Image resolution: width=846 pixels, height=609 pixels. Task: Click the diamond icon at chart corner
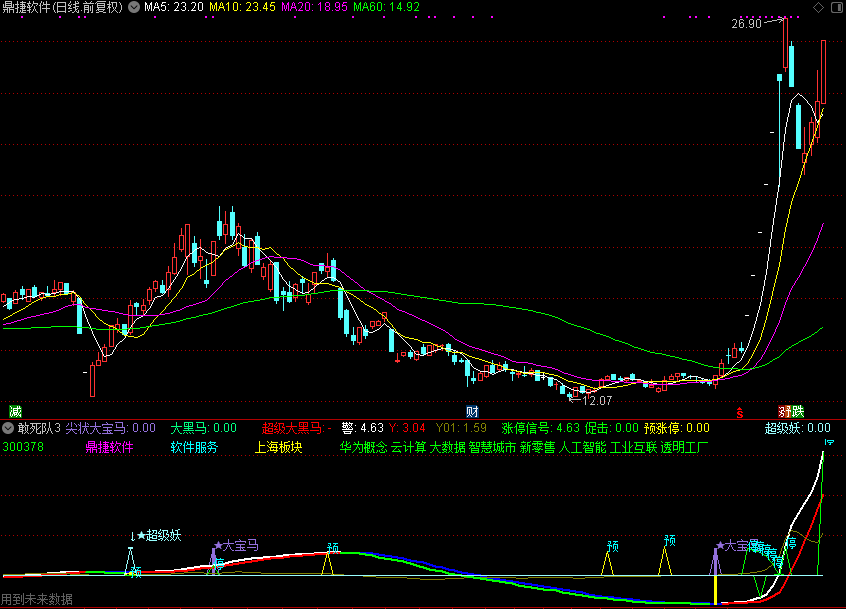(818, 7)
